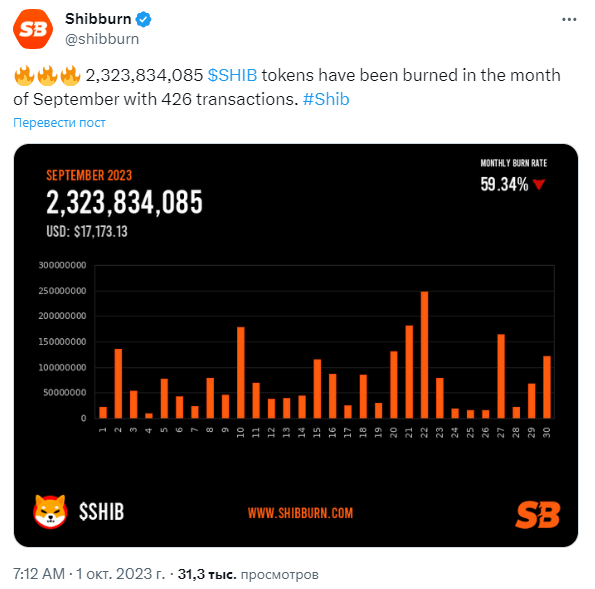The image size is (595, 589).
Task: Click the fire emojis in the tweet
Action: click(47, 75)
